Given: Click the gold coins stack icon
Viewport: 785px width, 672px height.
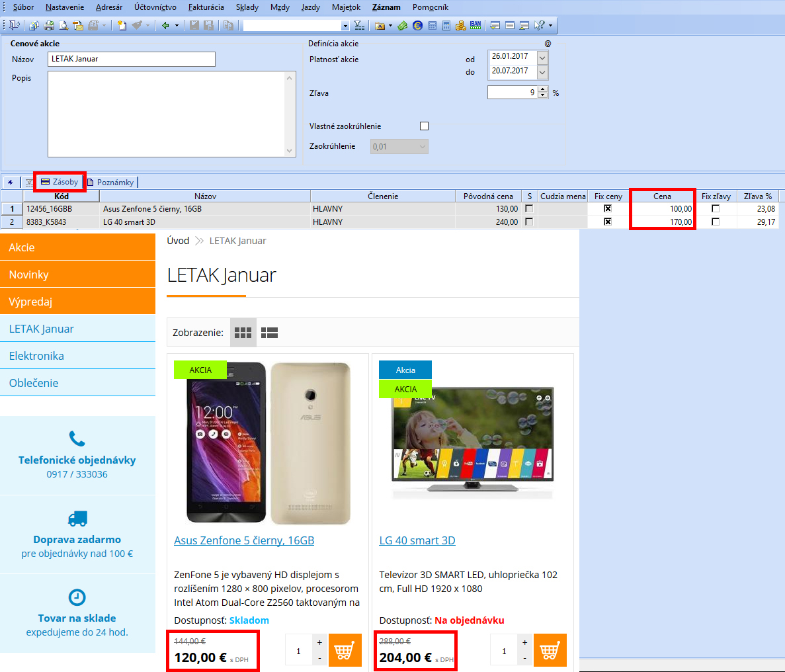Looking at the screenshot, I should pos(460,26).
